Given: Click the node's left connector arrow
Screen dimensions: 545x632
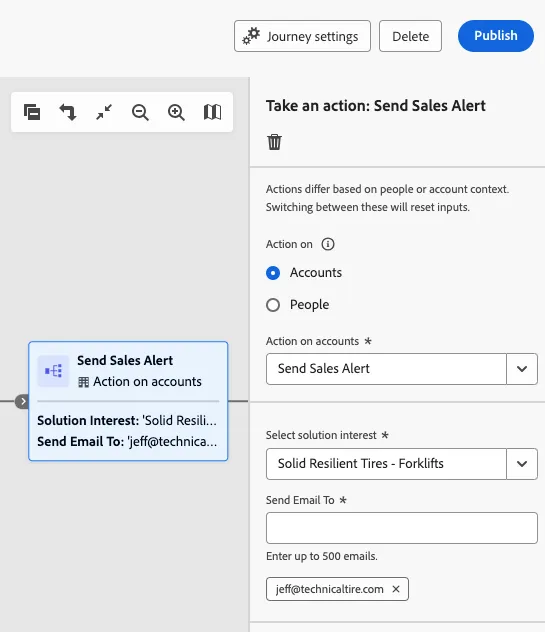Looking at the screenshot, I should coord(23,401).
